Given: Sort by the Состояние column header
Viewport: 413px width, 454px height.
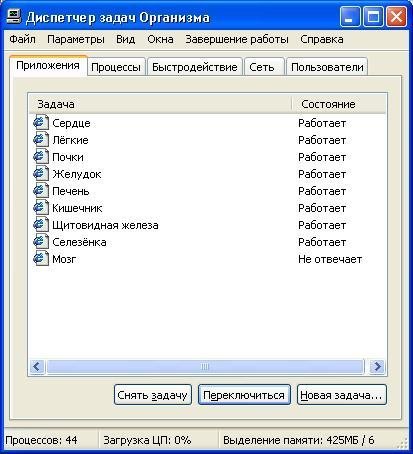Looking at the screenshot, I should point(339,104).
